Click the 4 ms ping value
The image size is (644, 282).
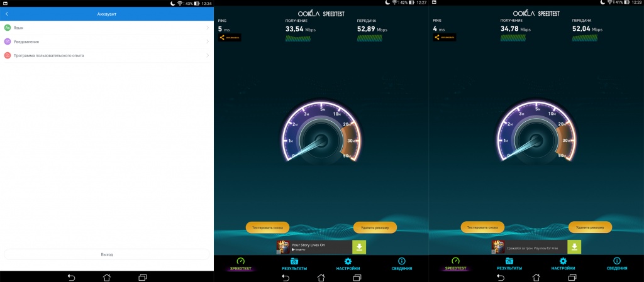(x=438, y=29)
